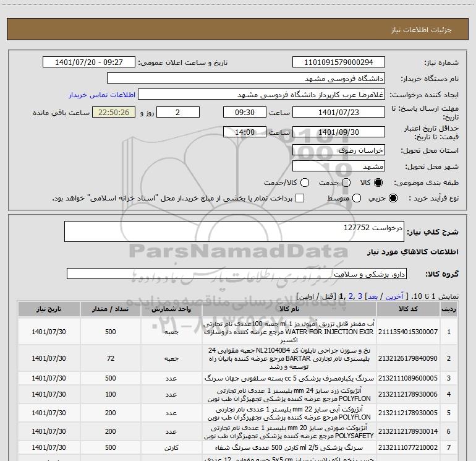This screenshot has height=461, width=476.
Task: Go to next page link بعد
Action: pyautogui.click(x=373, y=296)
